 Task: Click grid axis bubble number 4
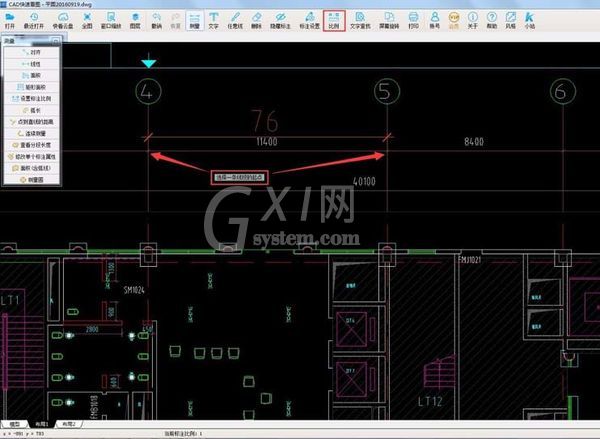pos(148,91)
